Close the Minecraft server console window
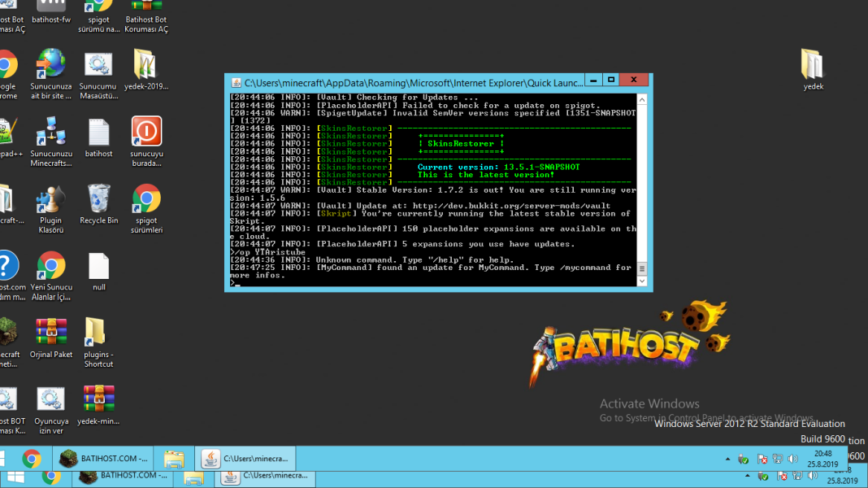 click(634, 81)
